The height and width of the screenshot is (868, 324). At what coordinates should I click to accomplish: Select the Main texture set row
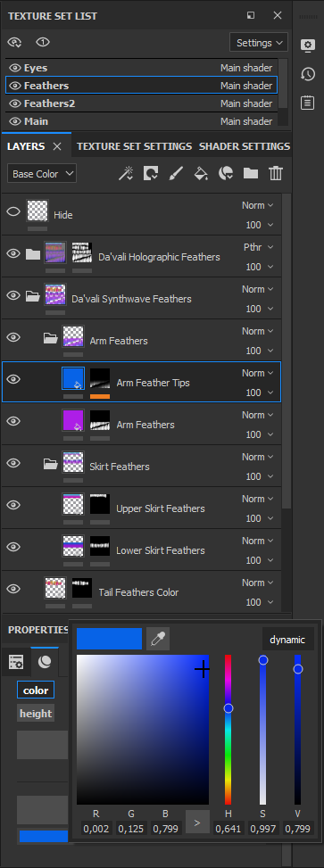click(x=141, y=121)
